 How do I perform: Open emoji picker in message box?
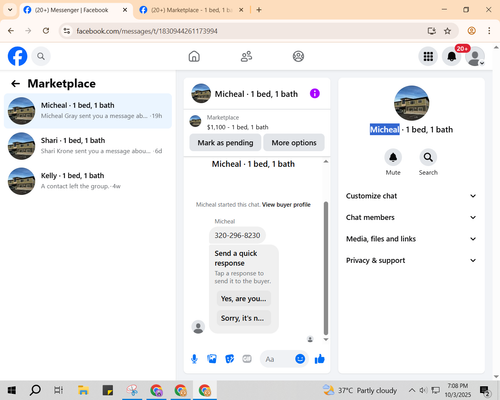pos(300,359)
